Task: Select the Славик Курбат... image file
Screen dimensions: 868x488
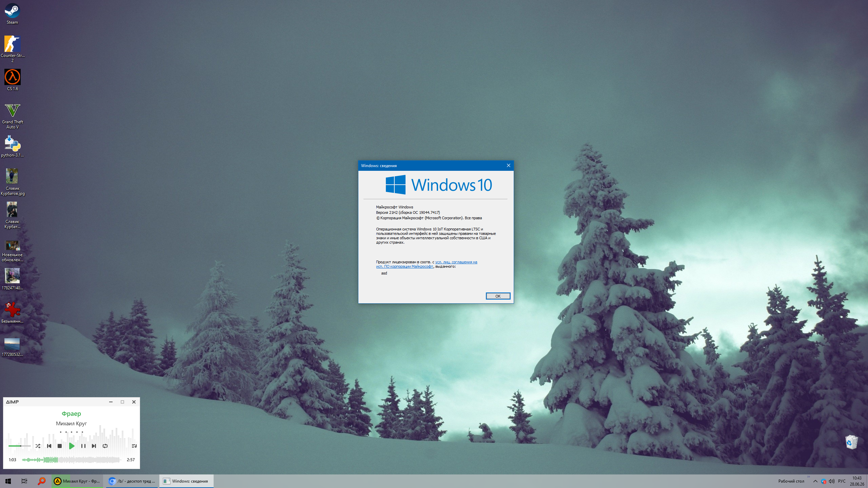Action: point(13,215)
